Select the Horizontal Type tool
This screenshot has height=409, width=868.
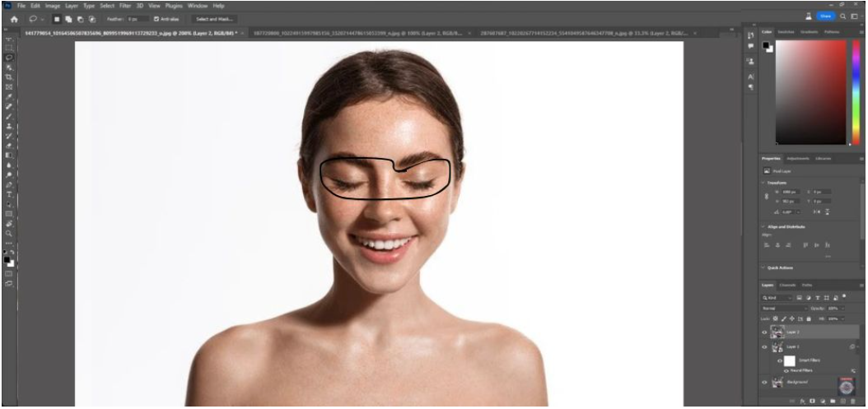click(x=9, y=194)
